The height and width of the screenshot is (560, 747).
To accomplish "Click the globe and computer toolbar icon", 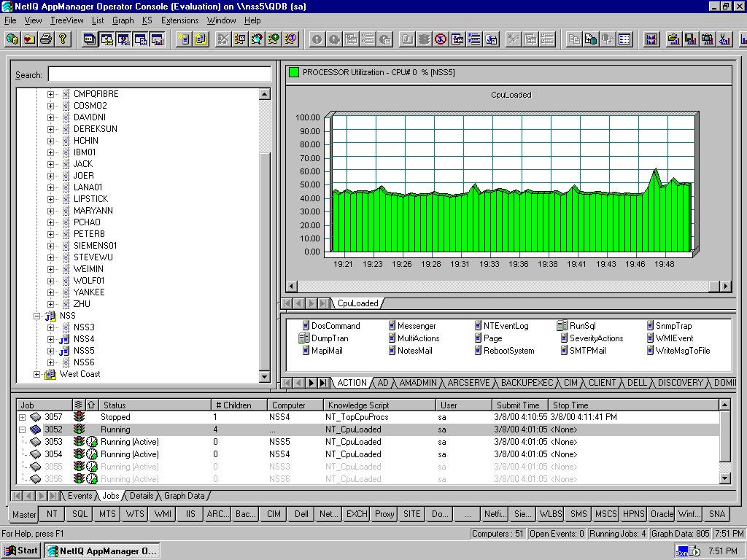I will [12, 39].
